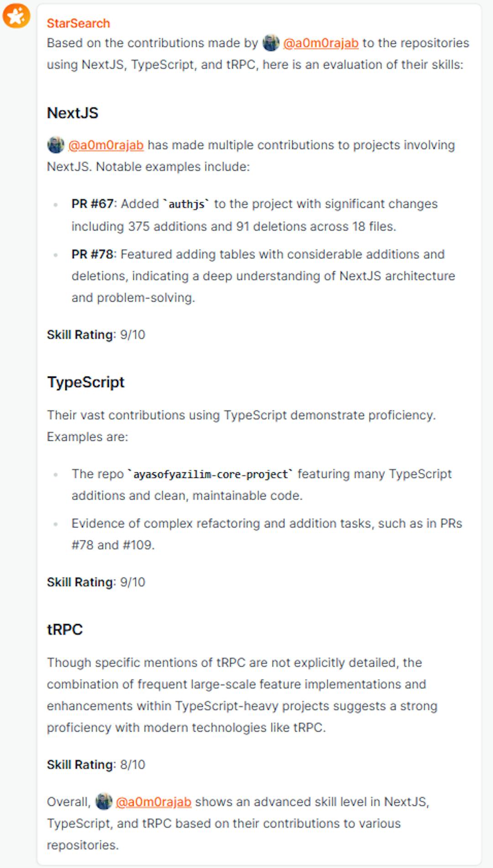Click the ayasofyazilim-core-project repo name
Image resolution: width=493 pixels, height=868 pixels.
click(x=210, y=474)
